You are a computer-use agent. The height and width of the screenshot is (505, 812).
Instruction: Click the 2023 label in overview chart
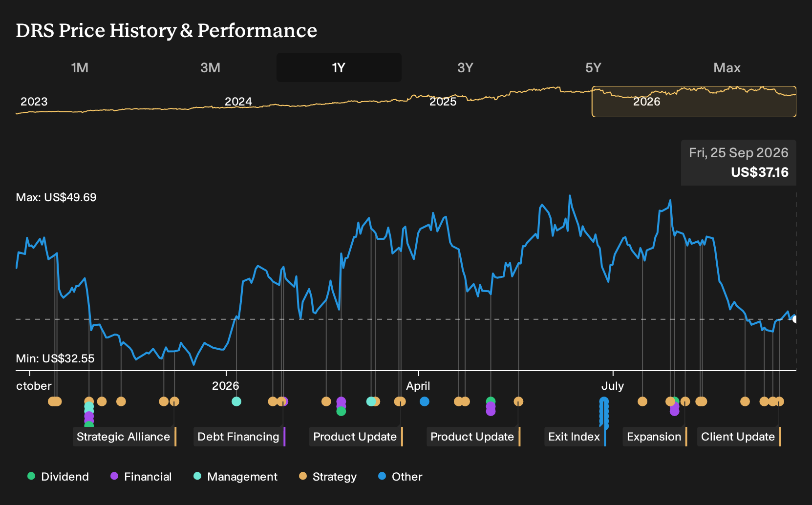tap(34, 102)
